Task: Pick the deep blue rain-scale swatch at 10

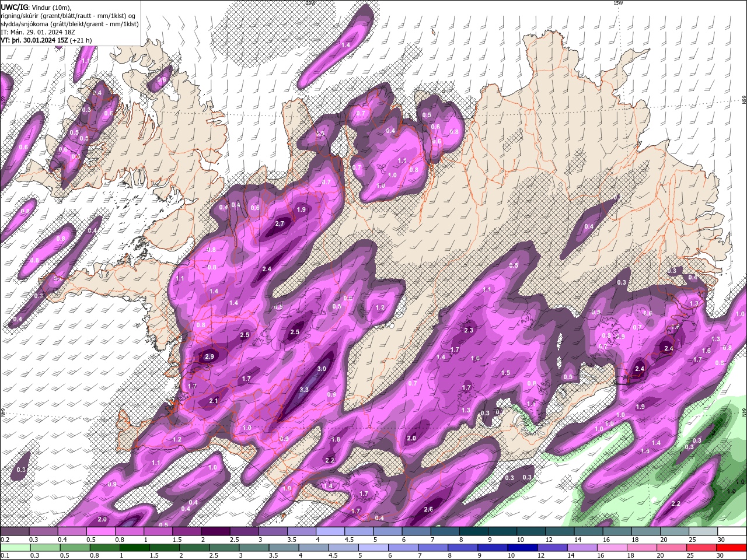Action: (x=522, y=548)
